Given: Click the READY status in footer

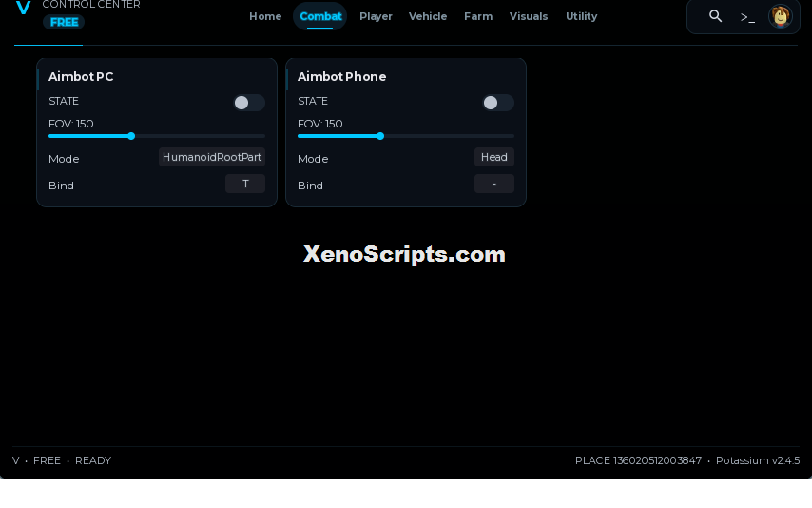Looking at the screenshot, I should pyautogui.click(x=93, y=460).
